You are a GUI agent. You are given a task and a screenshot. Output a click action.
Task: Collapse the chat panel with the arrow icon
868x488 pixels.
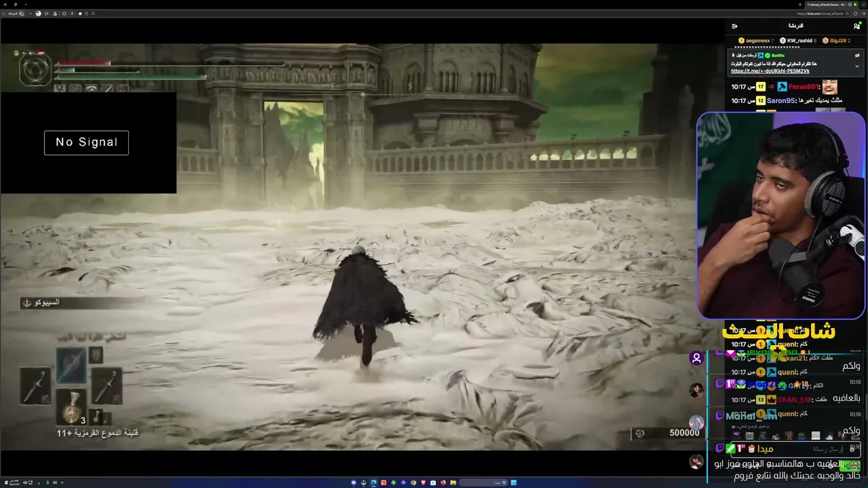(734, 26)
